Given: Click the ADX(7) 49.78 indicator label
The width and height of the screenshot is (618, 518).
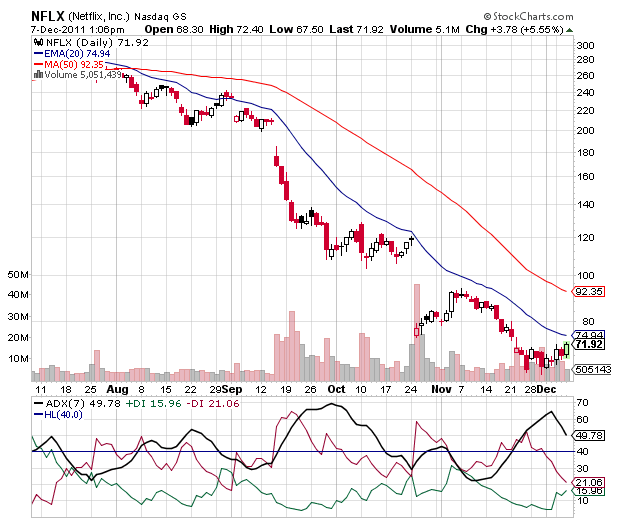Looking at the screenshot, I should 83,404.
